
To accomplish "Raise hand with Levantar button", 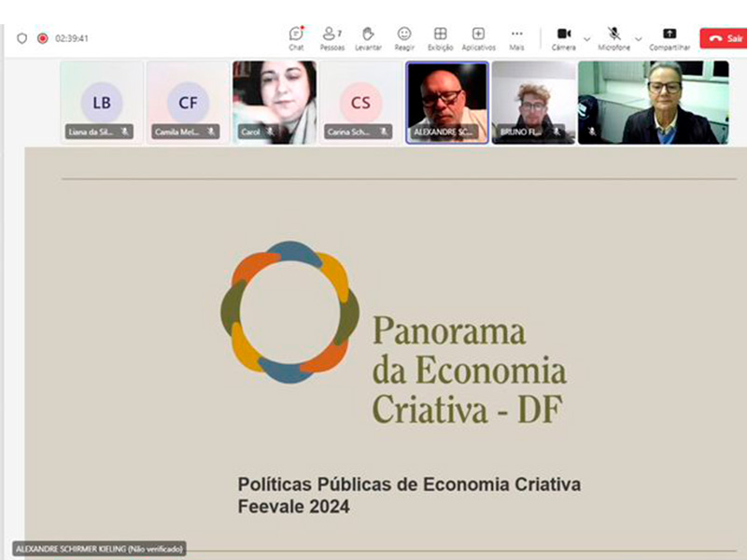I will click(368, 38).
